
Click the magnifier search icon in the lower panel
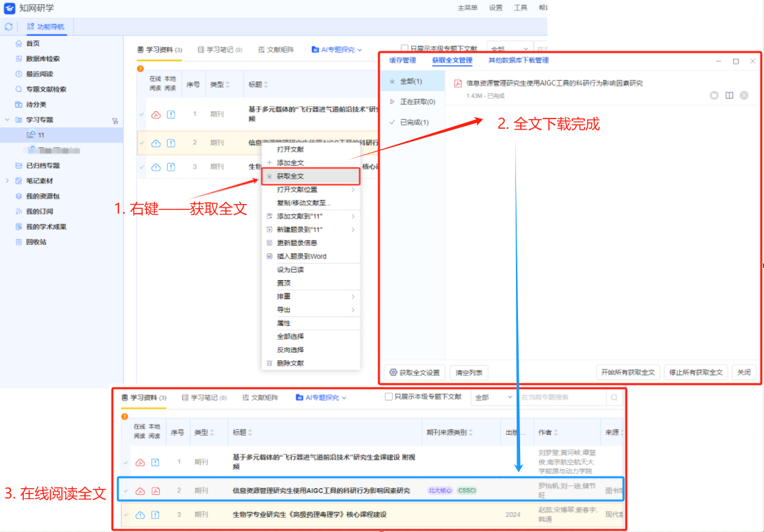(x=615, y=398)
